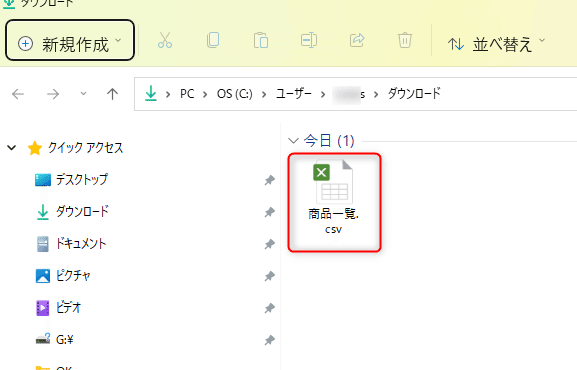Screen dimensions: 577x370
Task: Click the Cut scissors icon
Action: click(165, 40)
